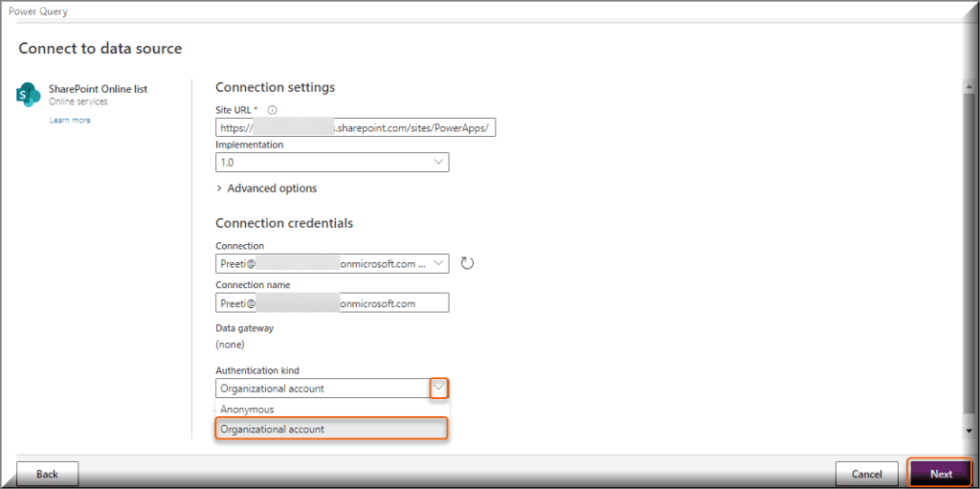Click the Back button
Screen dimensions: 980x489
point(47,474)
